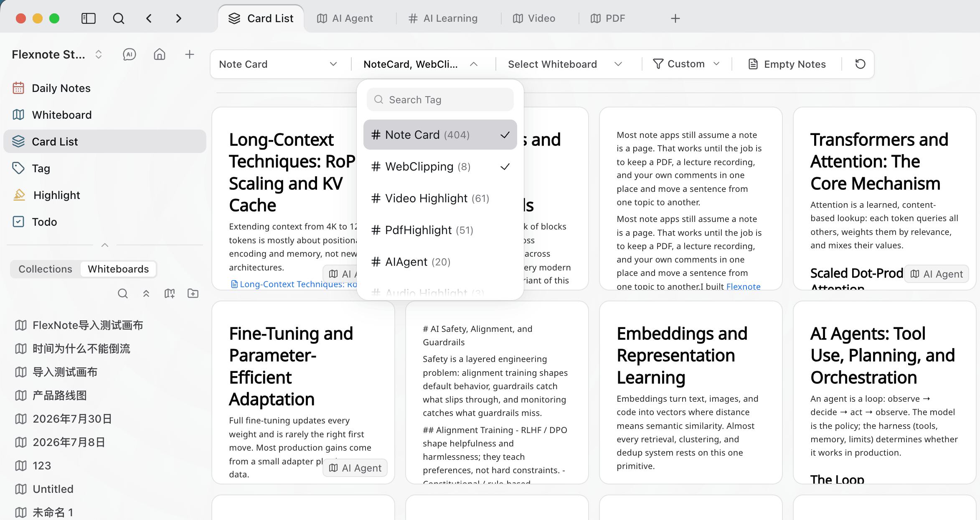Open Todo section in sidebar
Image resolution: width=980 pixels, height=520 pixels.
[104, 222]
